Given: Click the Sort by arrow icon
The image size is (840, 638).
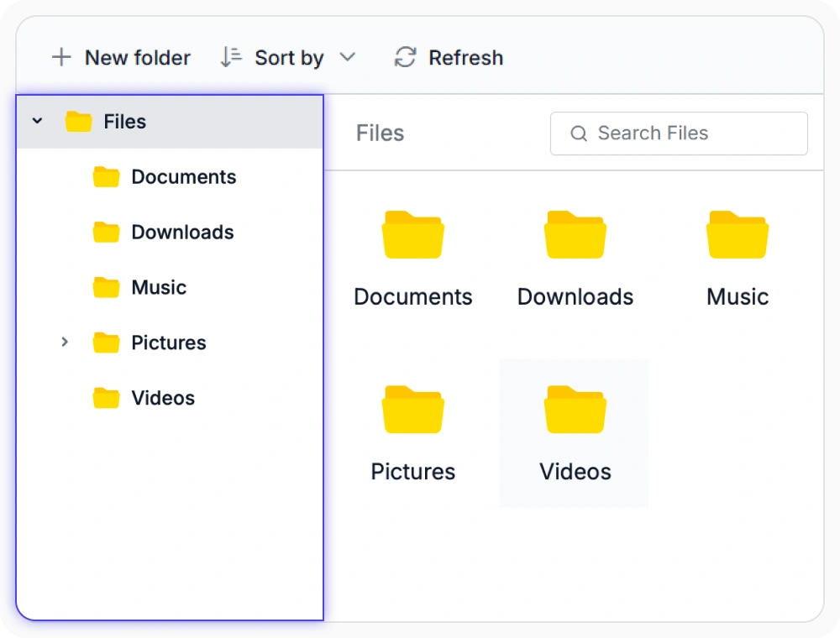Looking at the screenshot, I should 231,57.
